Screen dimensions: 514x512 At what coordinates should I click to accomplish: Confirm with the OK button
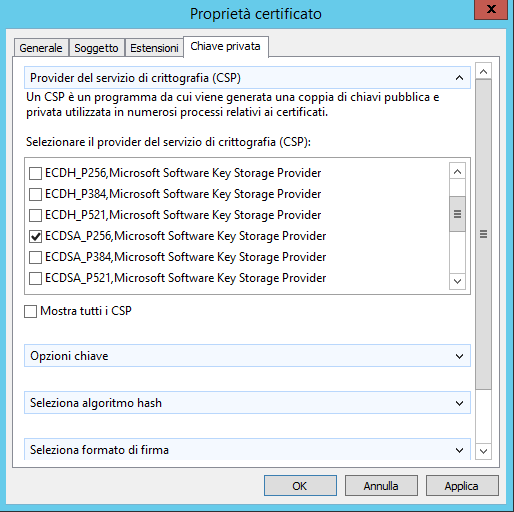pyautogui.click(x=300, y=486)
